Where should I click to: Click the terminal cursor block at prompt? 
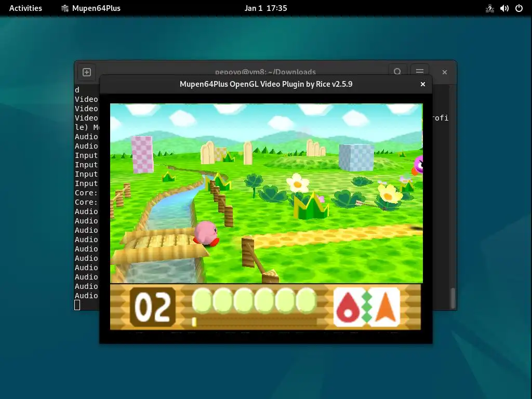(x=77, y=305)
